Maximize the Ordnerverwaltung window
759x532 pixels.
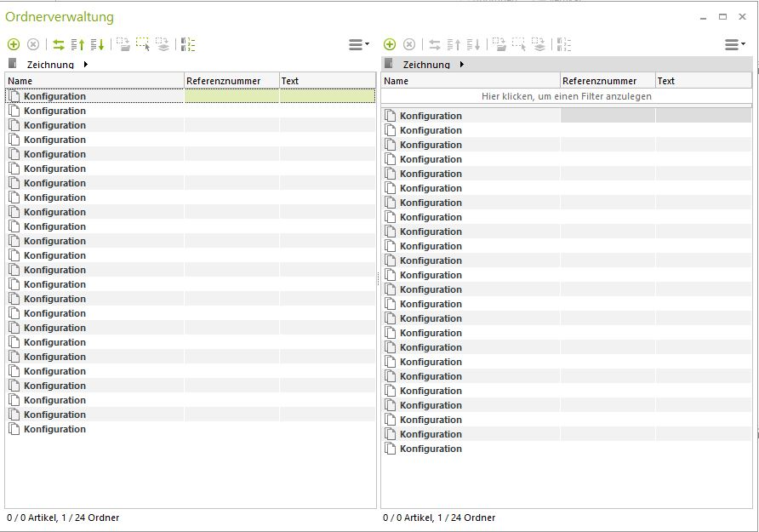[722, 17]
